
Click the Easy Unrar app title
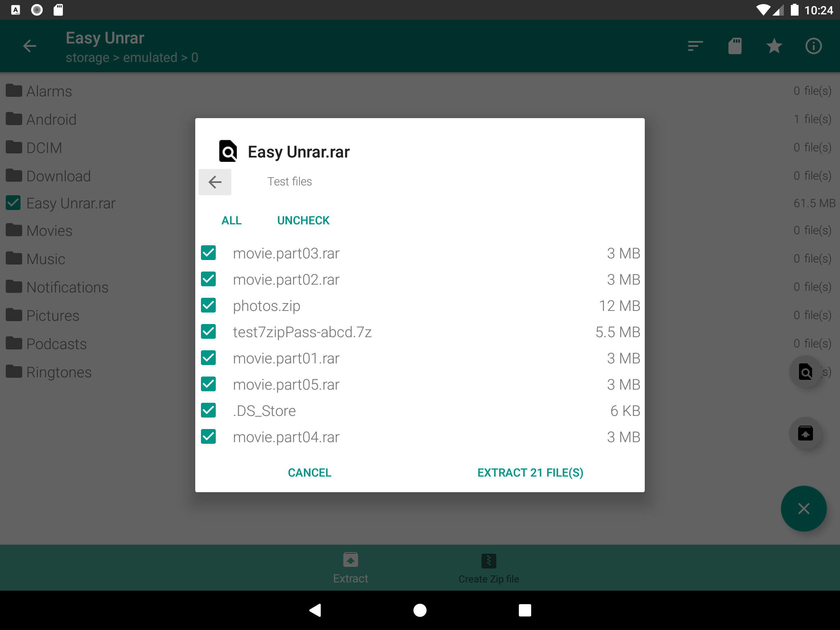pos(105,38)
